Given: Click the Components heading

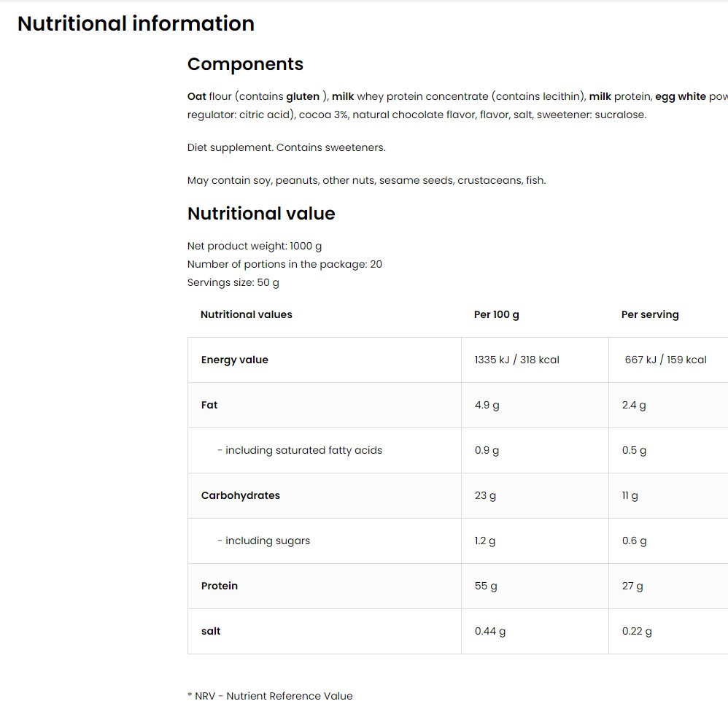Looking at the screenshot, I should [x=245, y=64].
